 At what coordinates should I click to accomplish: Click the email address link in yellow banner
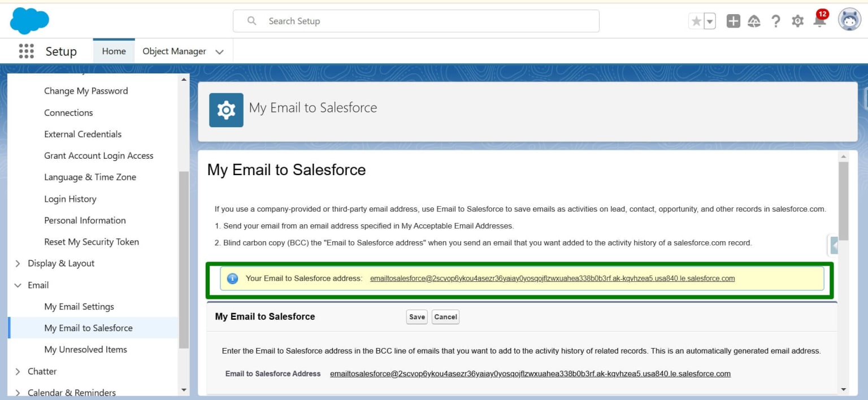[x=553, y=279]
